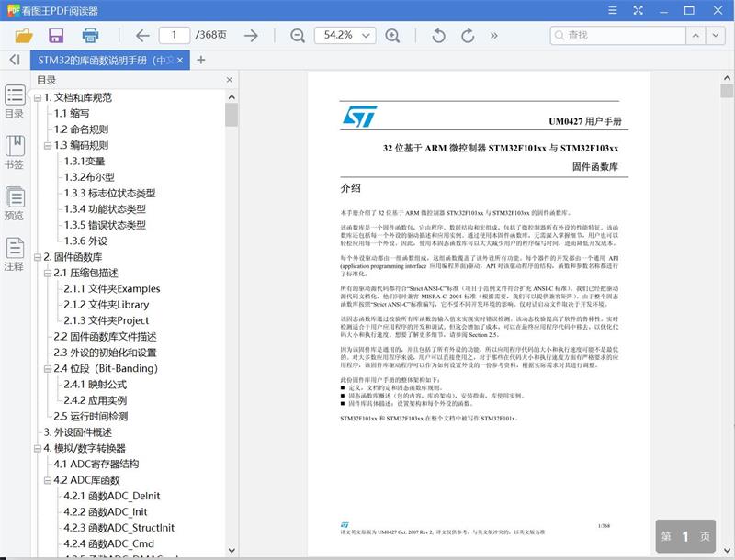This screenshot has height=560, width=735.
Task: Open the 书签 bookmarks sidebar panel
Action: pos(15,152)
